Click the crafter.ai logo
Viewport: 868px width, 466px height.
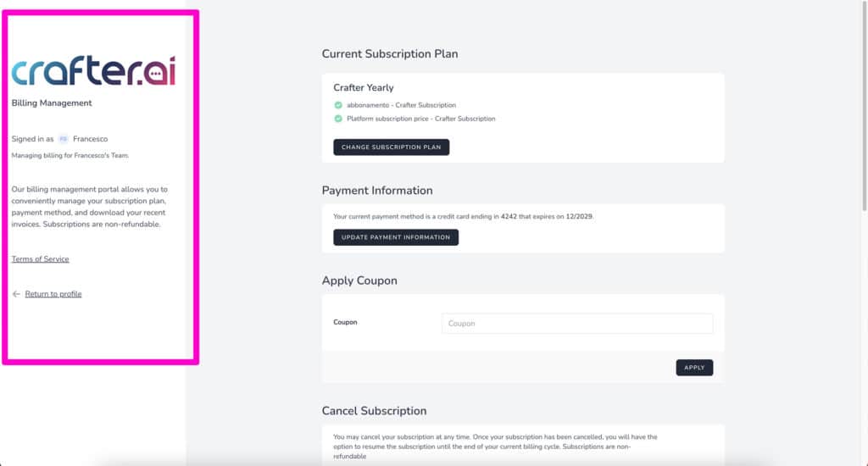pyautogui.click(x=93, y=71)
